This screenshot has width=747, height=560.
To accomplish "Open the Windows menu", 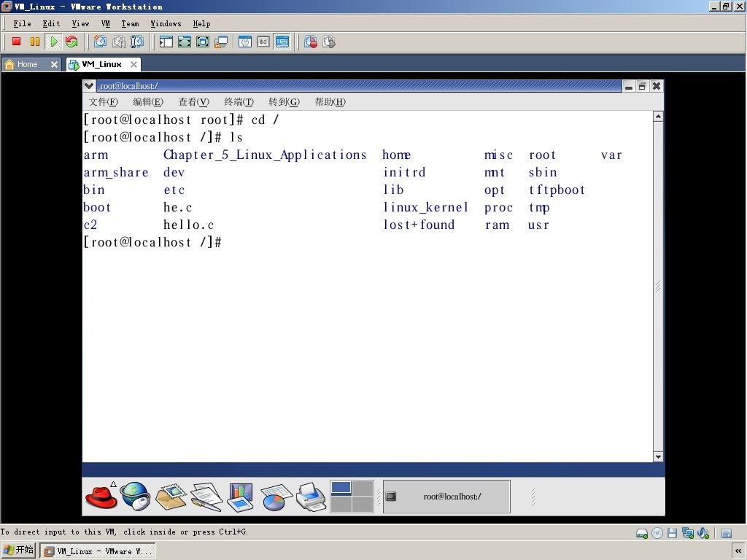I will point(166,24).
